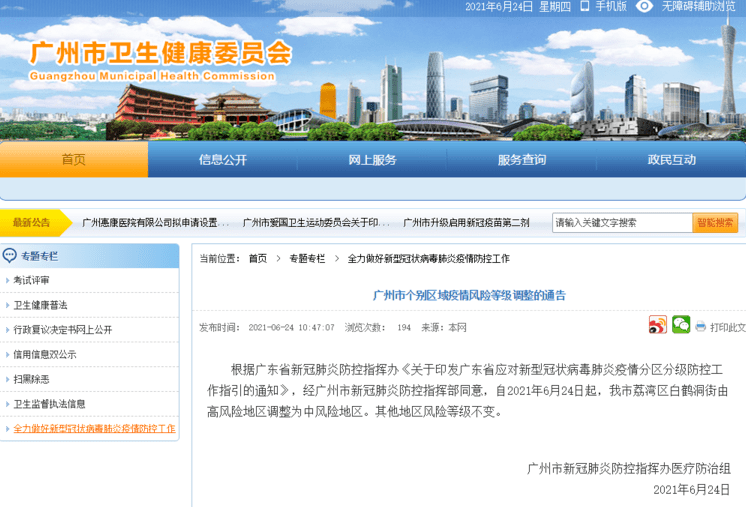Select 服务查询 in the navigation bar
Image resolution: width=746 pixels, height=507 pixels.
pyautogui.click(x=522, y=160)
